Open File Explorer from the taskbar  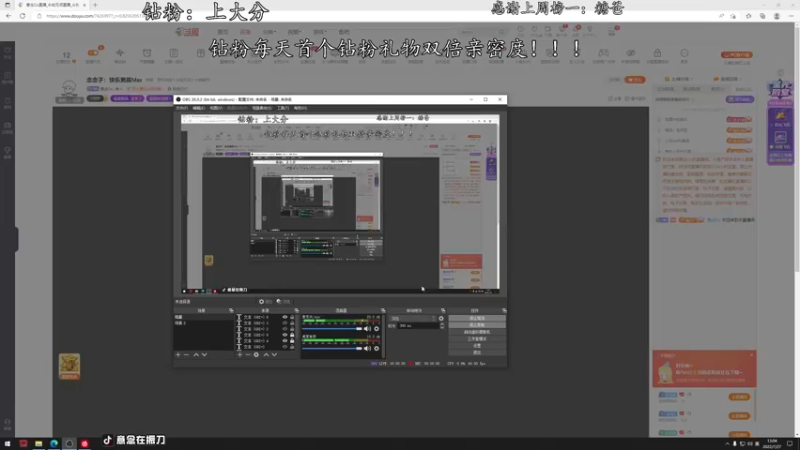pyautogui.click(x=38, y=443)
